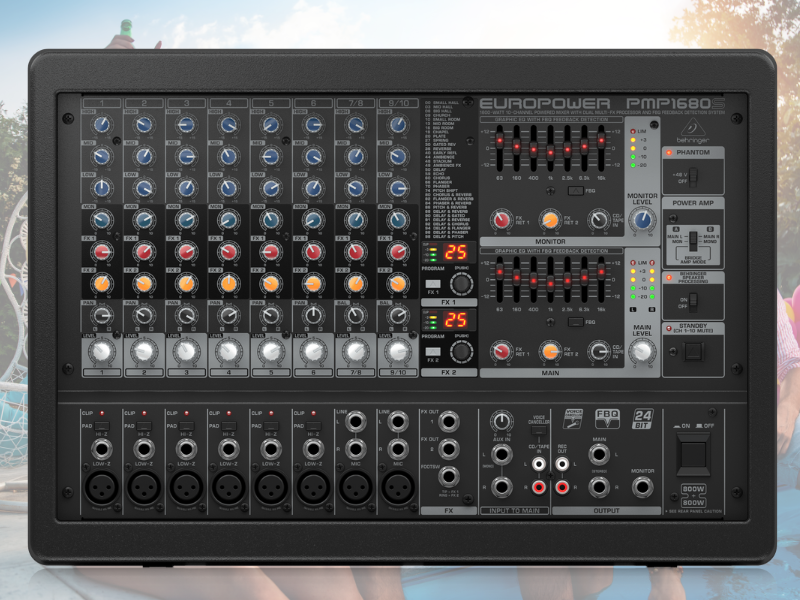The width and height of the screenshot is (800, 600).
Task: Click the channel 9/10 MIC XLR input
Action: point(398,487)
